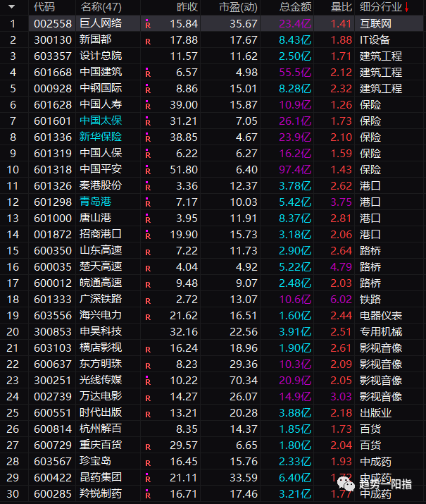Click the 互联网 industry cell
Viewport: 426px width, 504px height.
(375, 24)
